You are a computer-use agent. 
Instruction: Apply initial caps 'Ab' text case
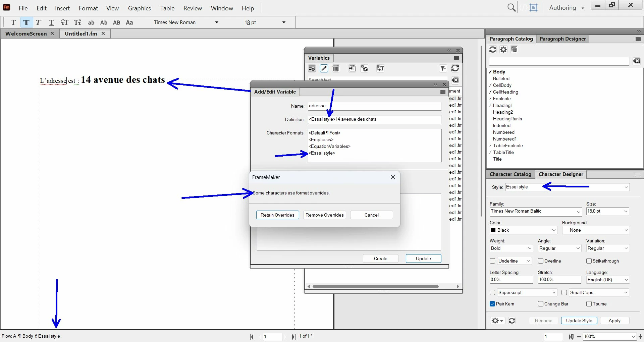pos(104,22)
